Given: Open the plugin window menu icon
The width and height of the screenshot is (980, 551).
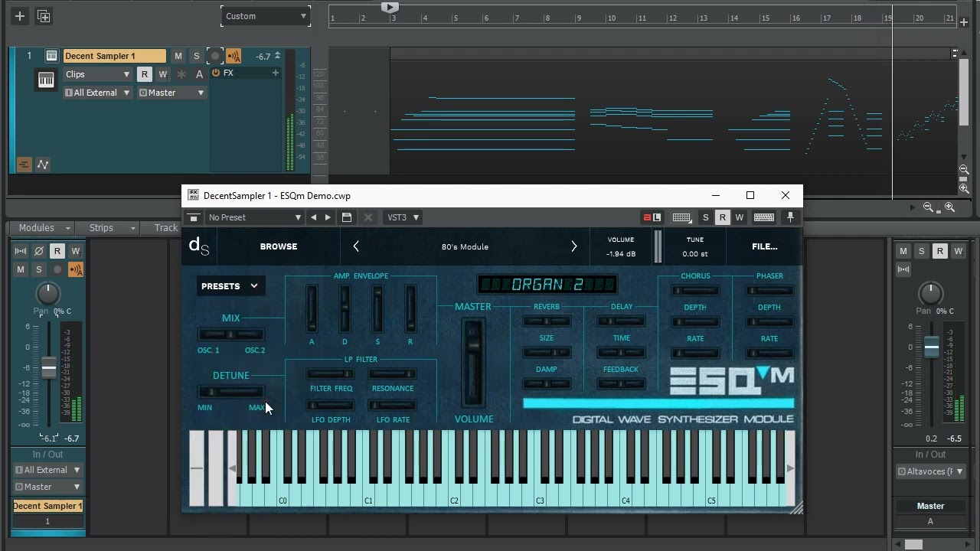Looking at the screenshot, I should [194, 217].
